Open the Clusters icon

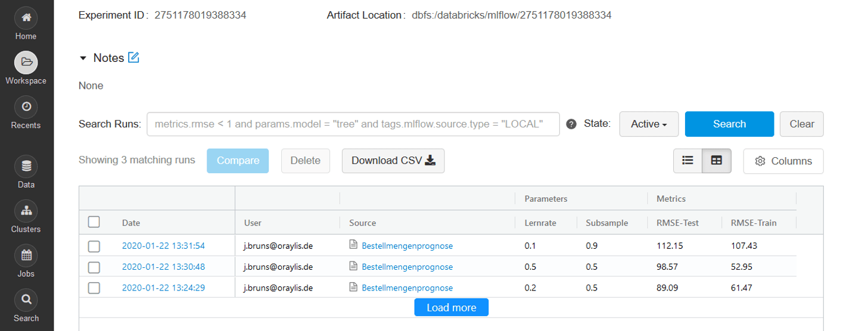pyautogui.click(x=26, y=211)
